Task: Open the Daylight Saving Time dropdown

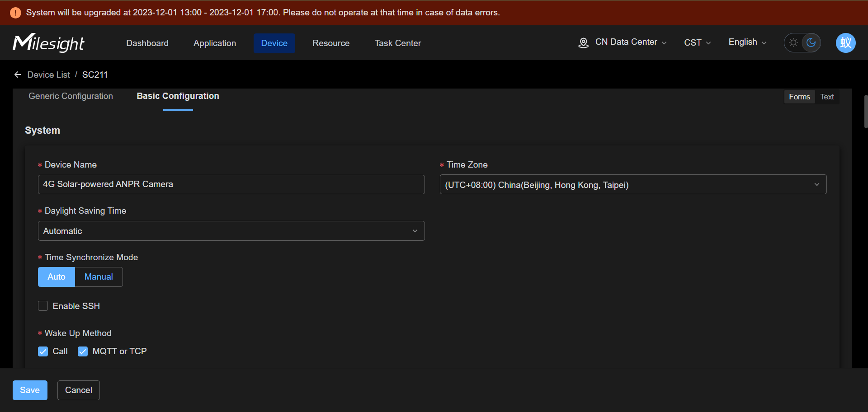Action: point(231,231)
